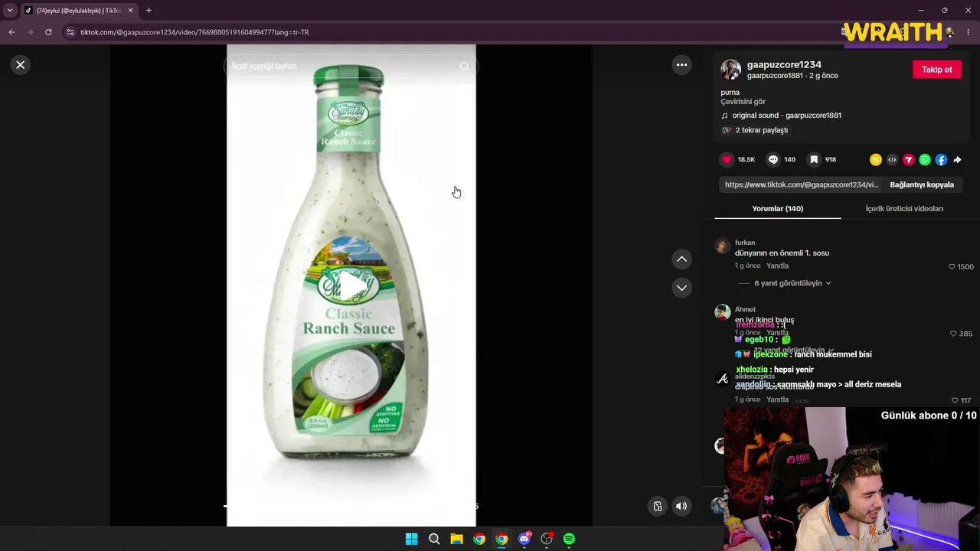Screen dimensions: 980x551
Task: Open comments via the speech bubble icon
Action: [773, 160]
